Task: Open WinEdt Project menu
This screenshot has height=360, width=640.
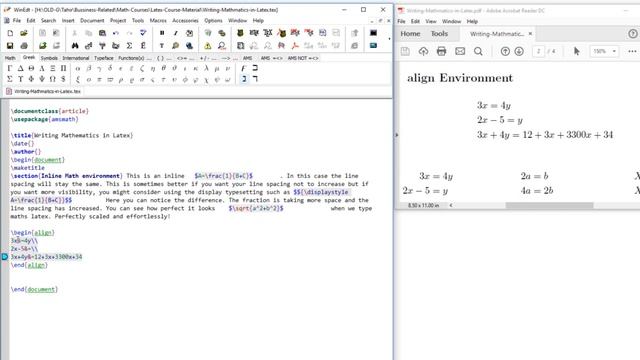Action: [x=118, y=20]
